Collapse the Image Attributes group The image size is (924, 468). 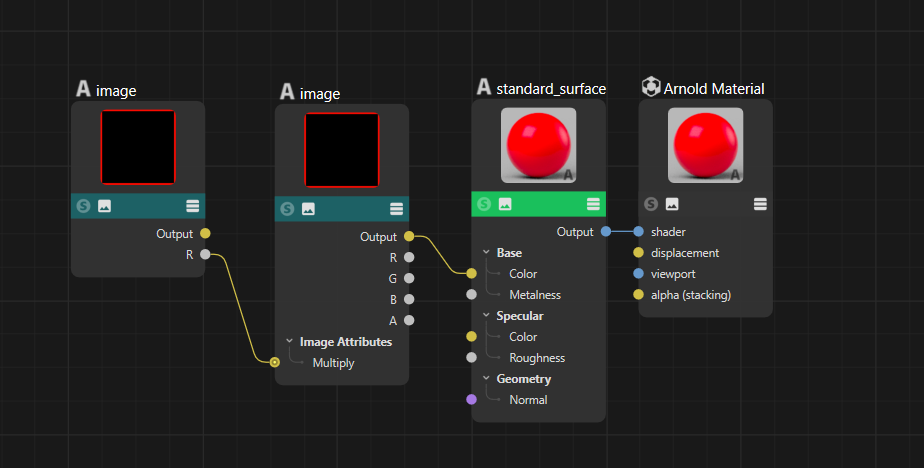point(289,342)
